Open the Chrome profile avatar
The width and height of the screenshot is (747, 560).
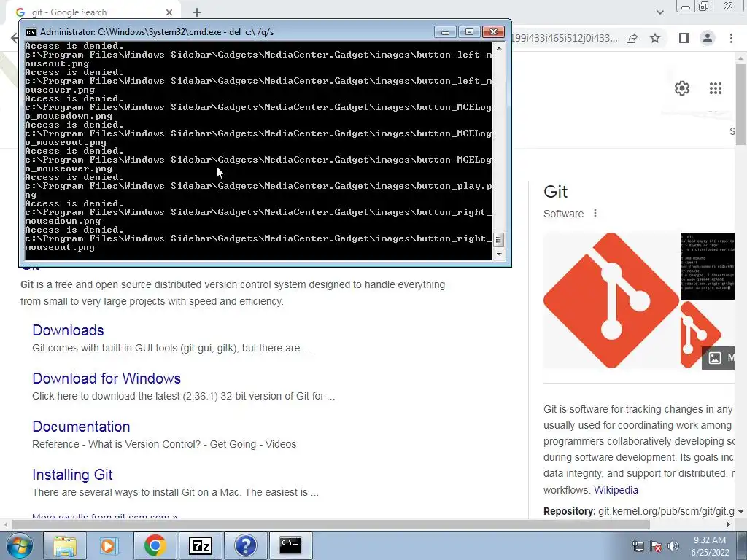tap(708, 38)
